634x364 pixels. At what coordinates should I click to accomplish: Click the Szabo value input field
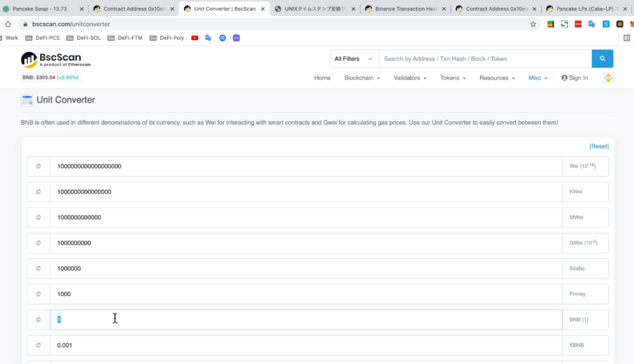306,268
